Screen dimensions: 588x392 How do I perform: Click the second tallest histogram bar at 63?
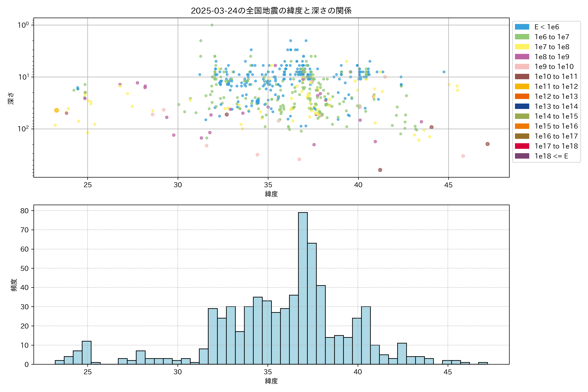[x=312, y=303]
